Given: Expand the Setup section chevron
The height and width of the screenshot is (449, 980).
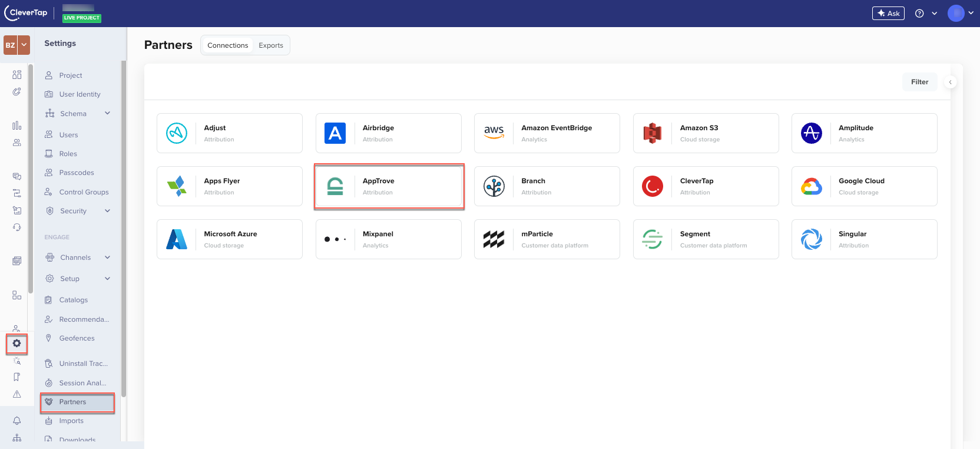Looking at the screenshot, I should 107,278.
